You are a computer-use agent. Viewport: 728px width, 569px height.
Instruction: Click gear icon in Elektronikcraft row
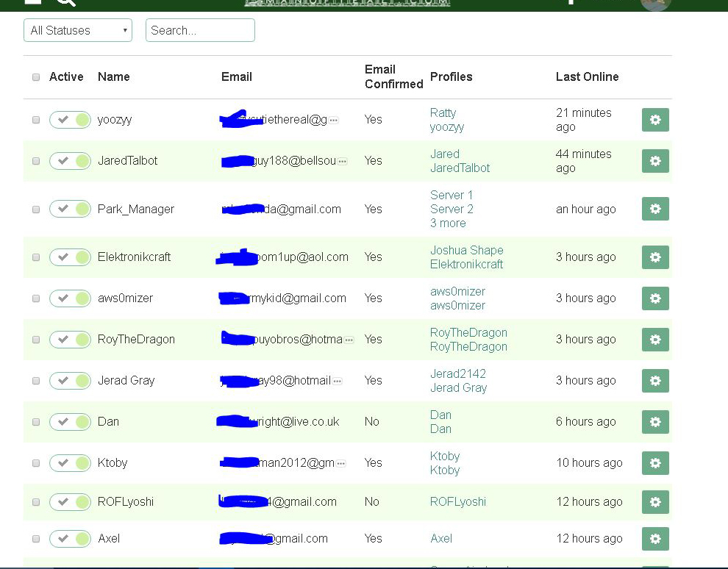click(655, 257)
